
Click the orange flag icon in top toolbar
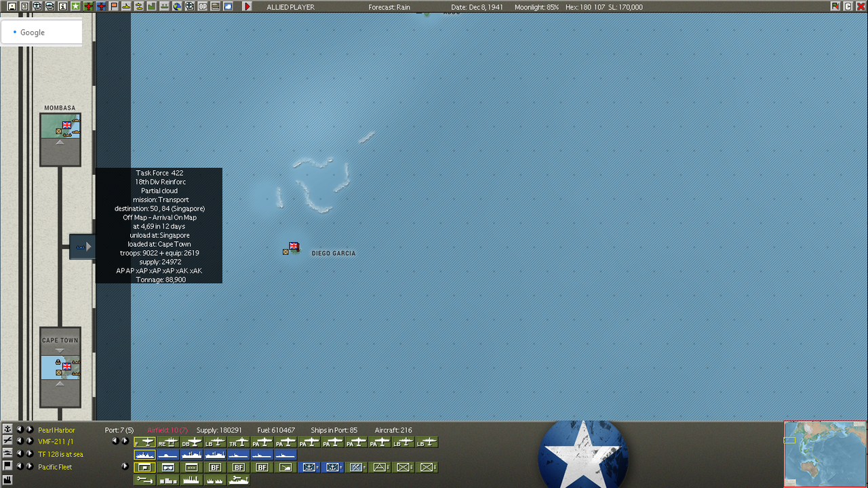[113, 6]
